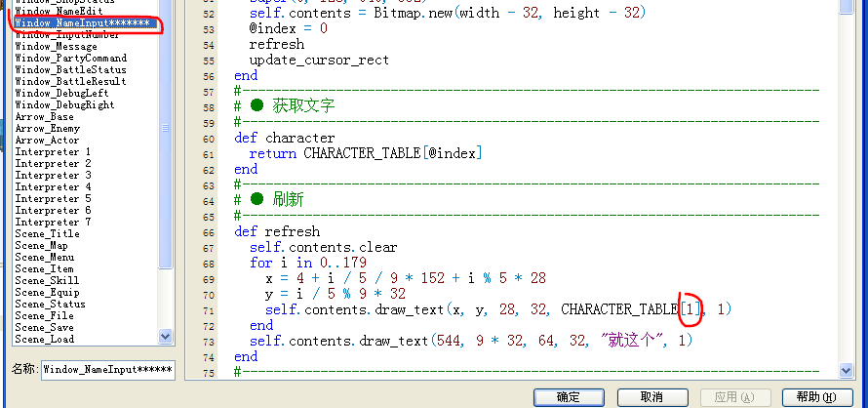Viewport: 868px width, 408px height.
Task: Select the Interpreter 7 script
Action: click(x=53, y=222)
